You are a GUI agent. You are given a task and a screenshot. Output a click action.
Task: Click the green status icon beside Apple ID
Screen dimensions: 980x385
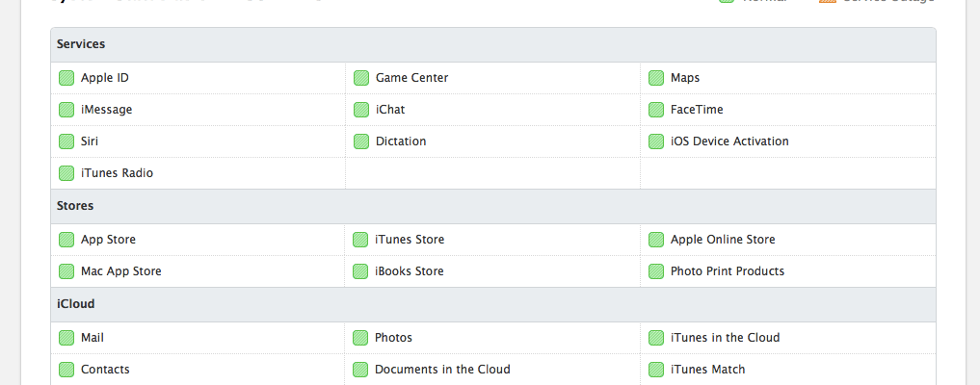(66, 78)
